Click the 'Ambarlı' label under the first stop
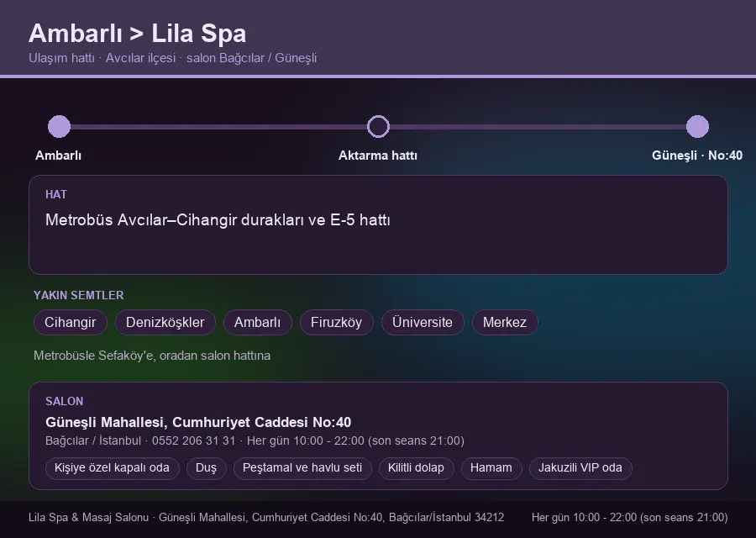 [x=58, y=156]
